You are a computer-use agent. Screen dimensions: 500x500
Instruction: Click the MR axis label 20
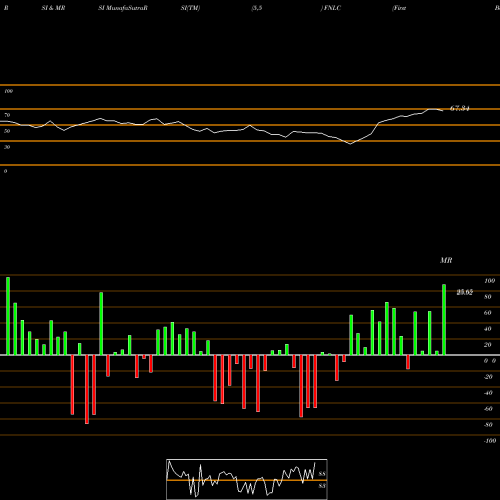488,345
